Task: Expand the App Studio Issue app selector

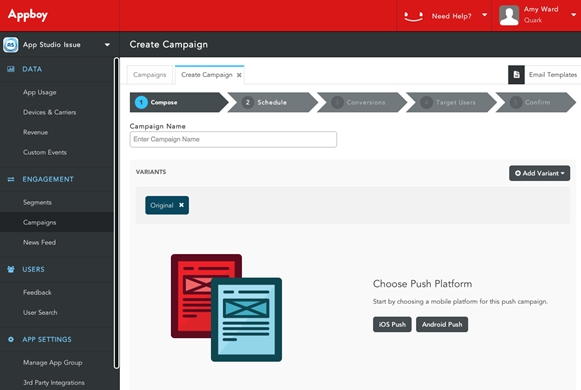Action: point(107,45)
